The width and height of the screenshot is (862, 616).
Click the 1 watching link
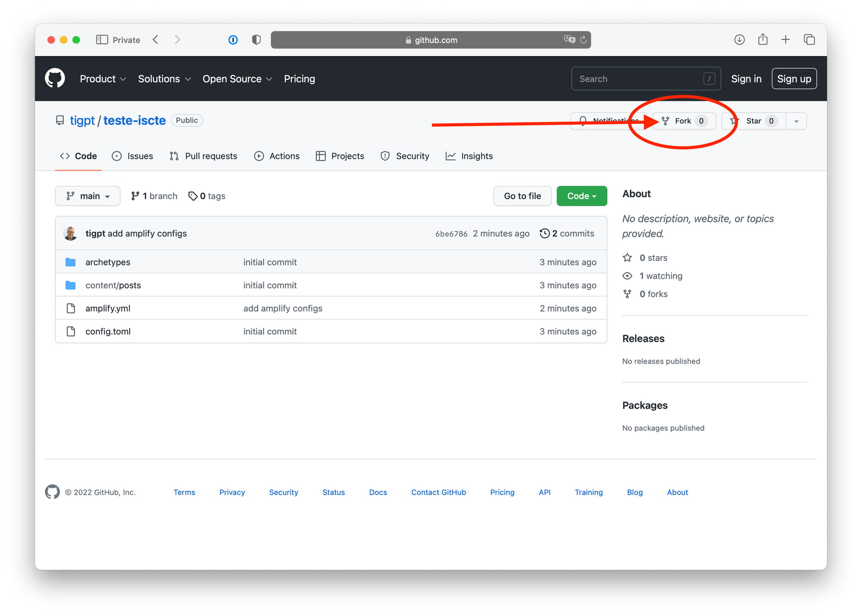[x=653, y=276]
